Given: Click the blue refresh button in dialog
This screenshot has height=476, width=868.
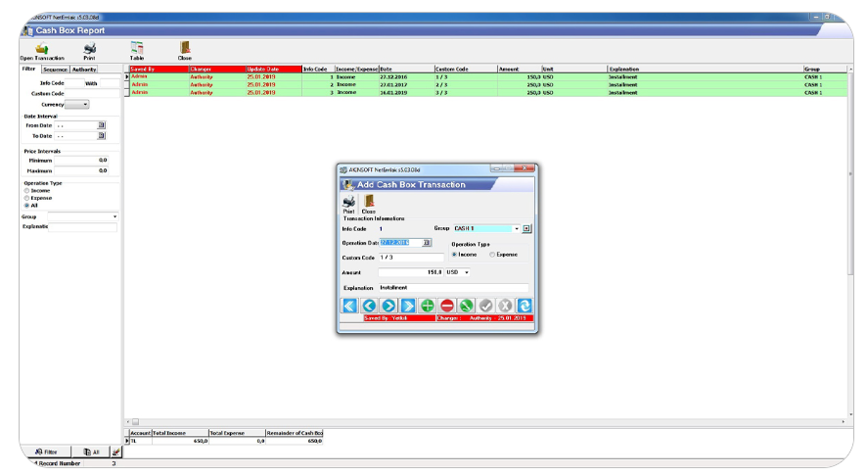Looking at the screenshot, I should click(x=525, y=306).
